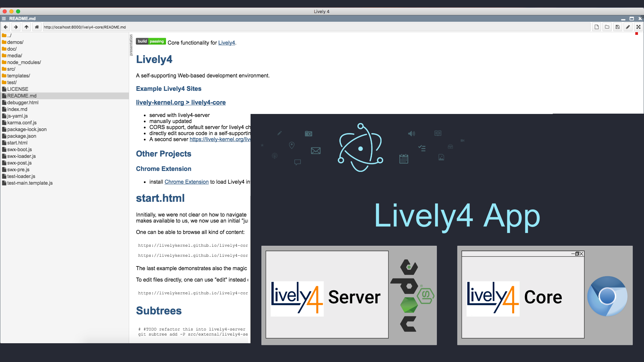Open package.json from the file list
Image resolution: width=644 pixels, height=362 pixels.
21,136
